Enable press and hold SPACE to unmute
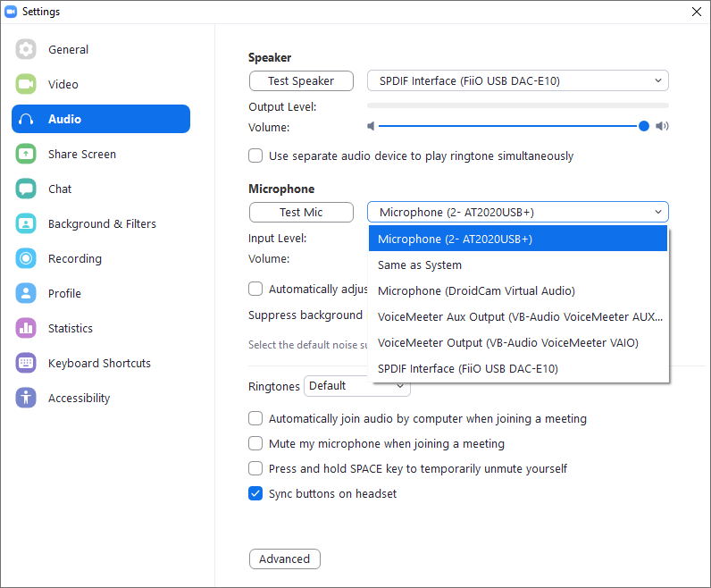Screen dimensions: 711x588 pos(255,468)
